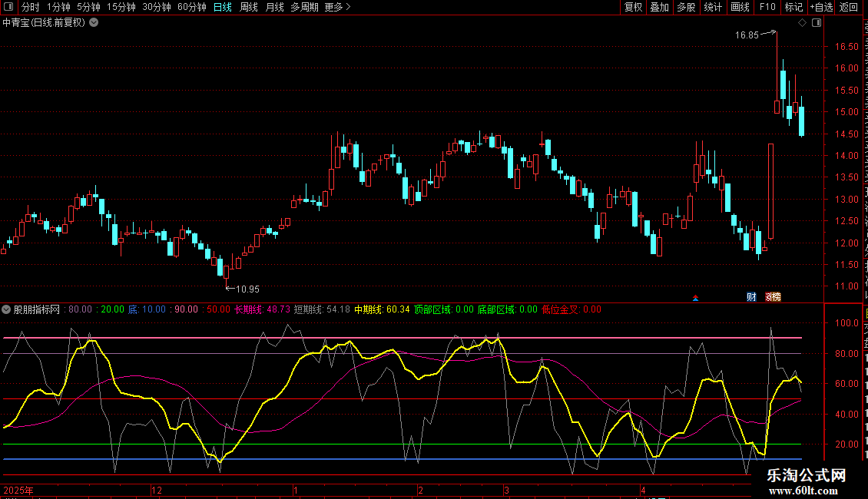Open the 中青宝 chart title dropdown arrow
868x499 pixels.
[x=94, y=23]
